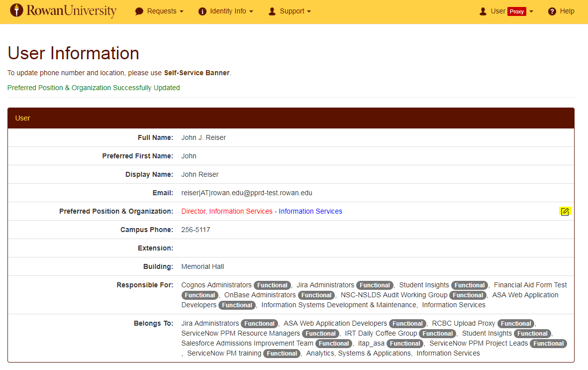
Task: Click the Functional badge after OnBase Administrators
Action: click(316, 295)
